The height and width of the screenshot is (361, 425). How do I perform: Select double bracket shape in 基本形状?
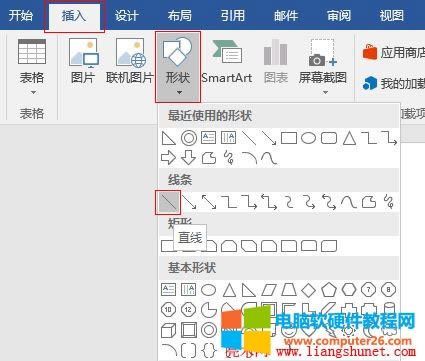click(189, 350)
